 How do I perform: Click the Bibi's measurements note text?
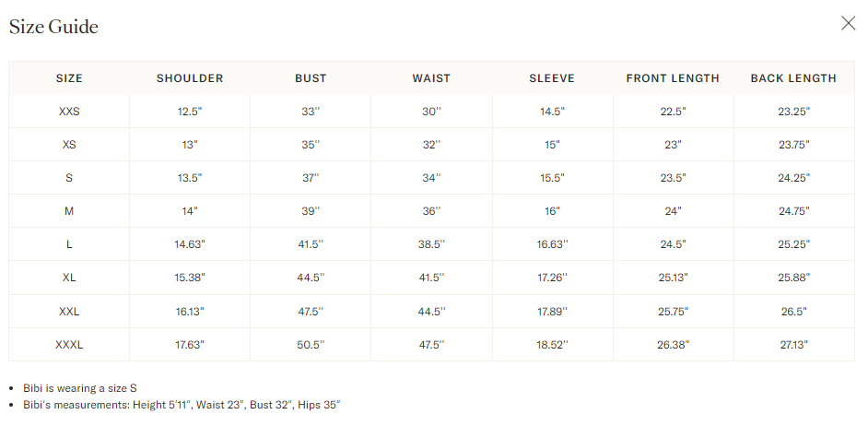click(182, 405)
